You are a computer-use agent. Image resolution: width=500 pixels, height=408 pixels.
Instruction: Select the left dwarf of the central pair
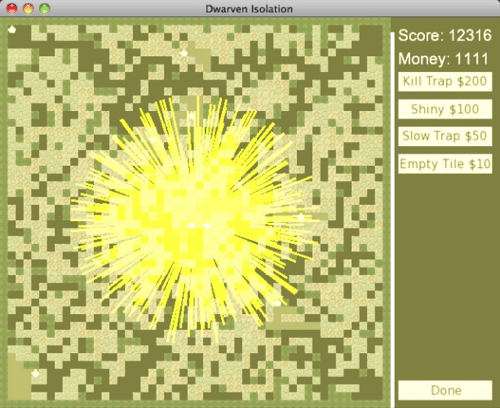192,225
